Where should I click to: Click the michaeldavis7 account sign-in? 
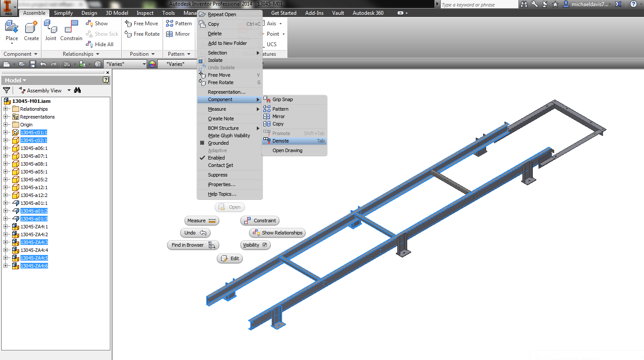[586, 4]
